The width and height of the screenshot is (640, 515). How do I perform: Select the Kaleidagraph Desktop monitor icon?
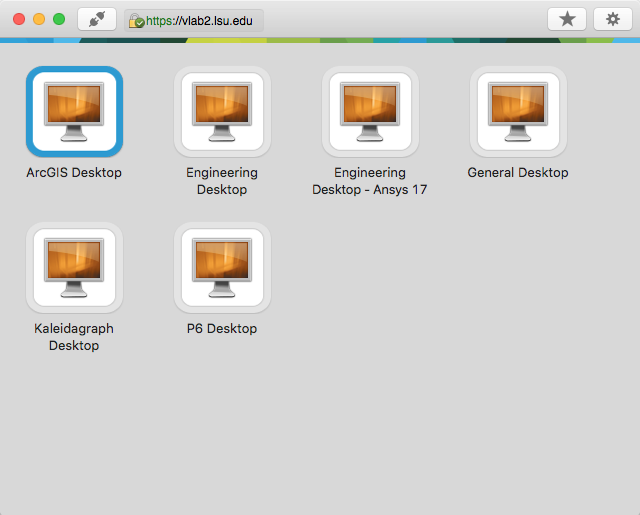pos(74,267)
